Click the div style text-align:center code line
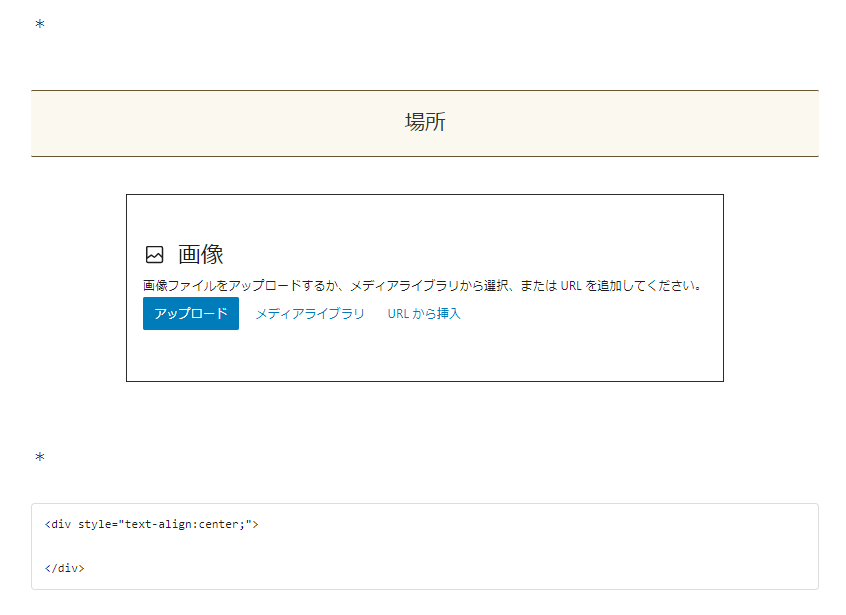 click(x=152, y=524)
